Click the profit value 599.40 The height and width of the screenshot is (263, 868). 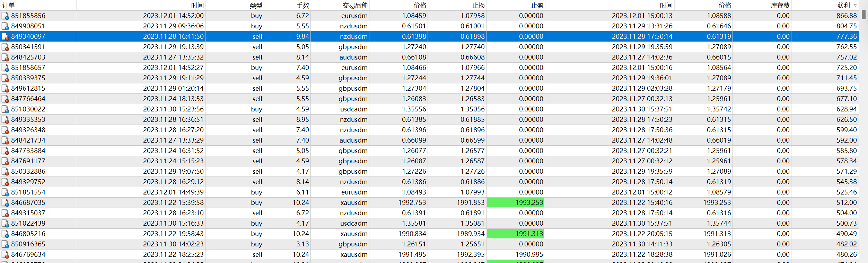846,130
